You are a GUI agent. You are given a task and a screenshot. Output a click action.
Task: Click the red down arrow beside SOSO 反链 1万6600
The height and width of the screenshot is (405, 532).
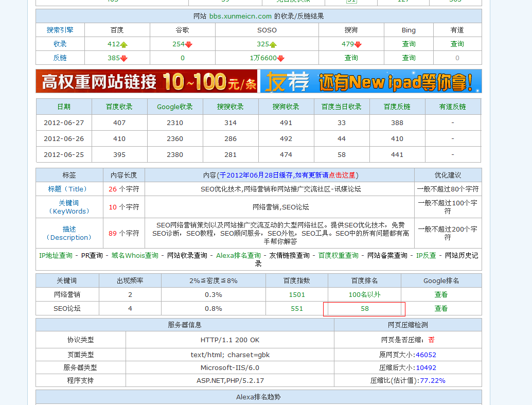[281, 59]
